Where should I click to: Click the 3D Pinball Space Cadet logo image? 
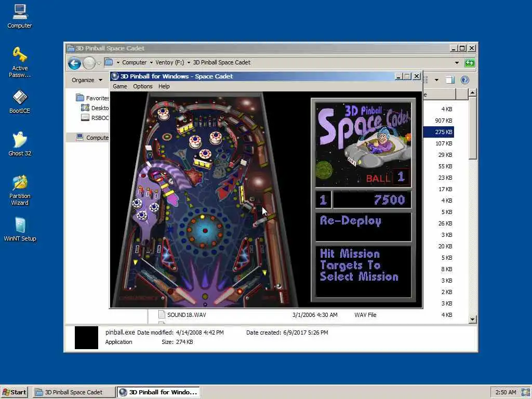363,145
